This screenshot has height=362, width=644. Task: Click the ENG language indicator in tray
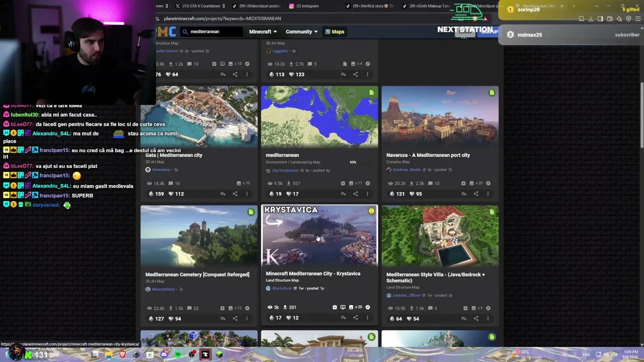tap(586, 354)
